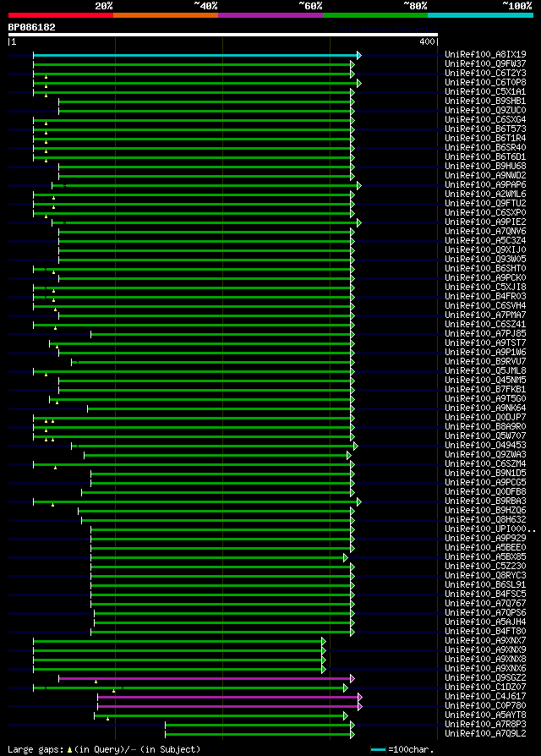Select the UniRef100_A7QPS6 label
Image resolution: width=541 pixels, height=756 pixels.
tap(485, 612)
